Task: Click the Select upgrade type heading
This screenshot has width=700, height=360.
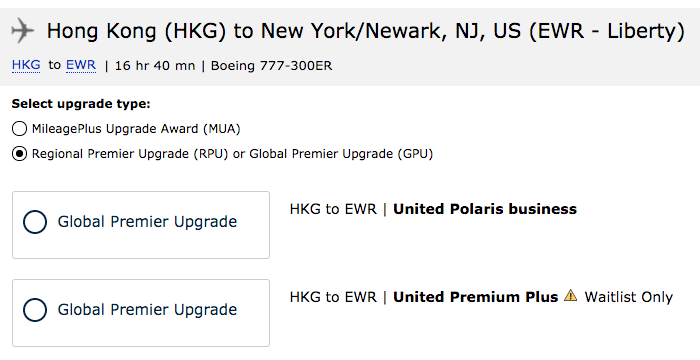Action: coord(81,104)
